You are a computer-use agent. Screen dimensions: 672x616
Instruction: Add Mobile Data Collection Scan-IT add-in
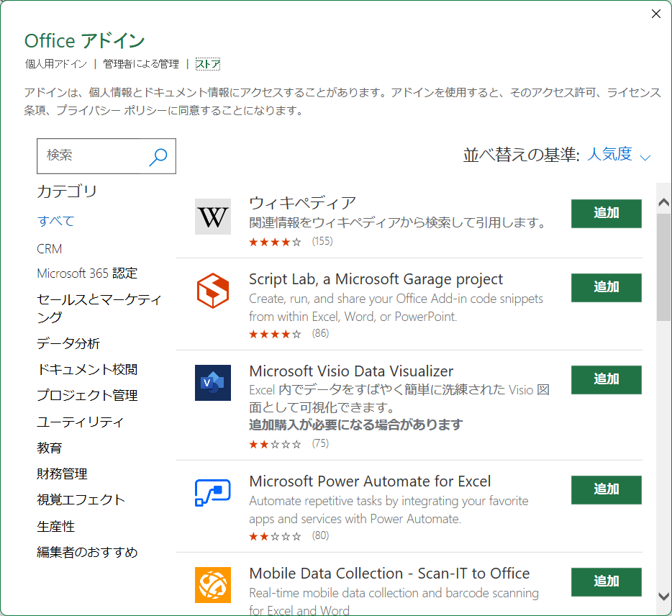(x=606, y=582)
